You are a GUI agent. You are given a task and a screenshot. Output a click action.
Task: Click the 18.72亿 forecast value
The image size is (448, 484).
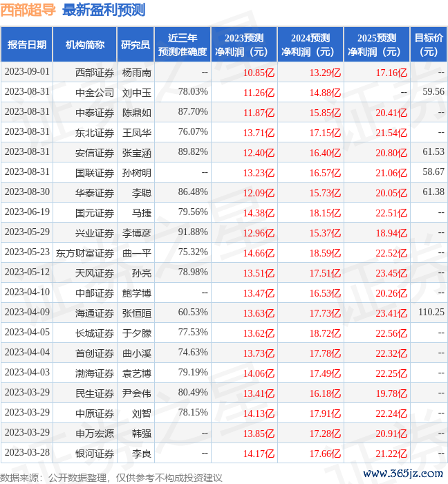(x=325, y=334)
